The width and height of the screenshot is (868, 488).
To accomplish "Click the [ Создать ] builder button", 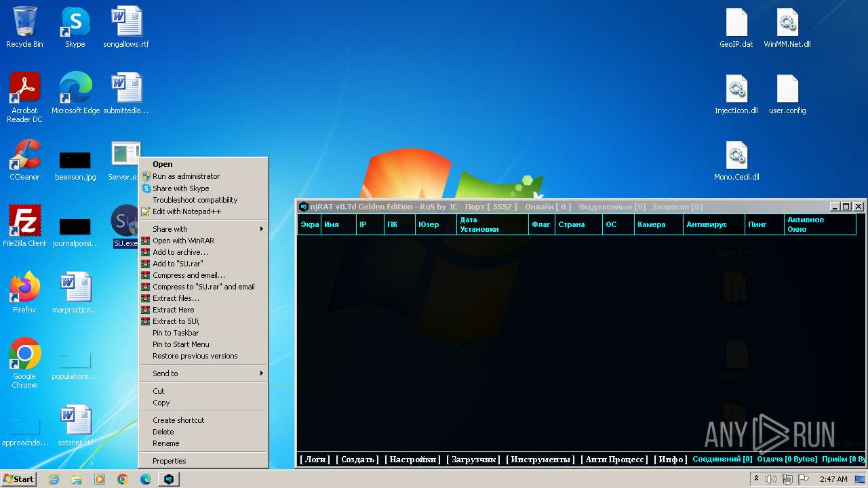I will (x=357, y=460).
